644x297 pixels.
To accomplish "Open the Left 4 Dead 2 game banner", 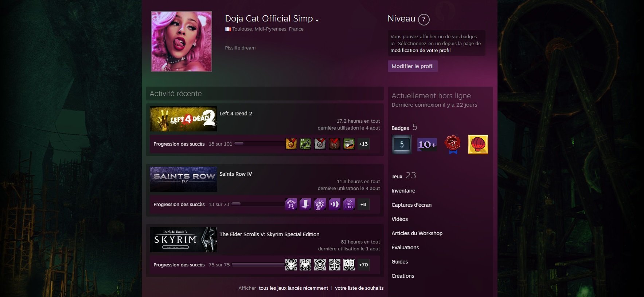I will [183, 119].
